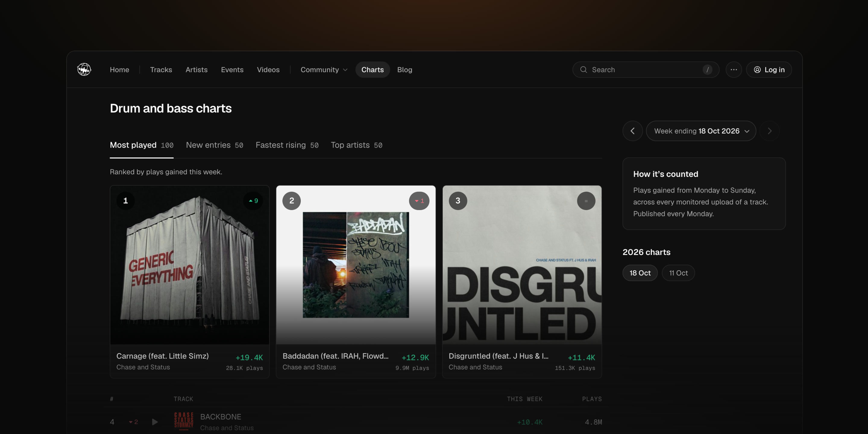Open track title Baddadan (feat. IRAH, Flowd...
The width and height of the screenshot is (868, 434).
[x=336, y=356]
